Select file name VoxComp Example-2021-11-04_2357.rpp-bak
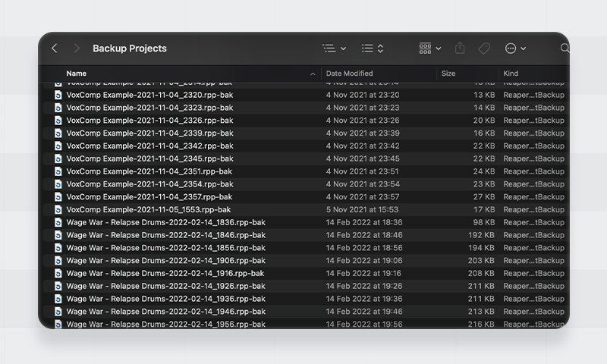Screen dimensions: 607x364 (x=149, y=197)
